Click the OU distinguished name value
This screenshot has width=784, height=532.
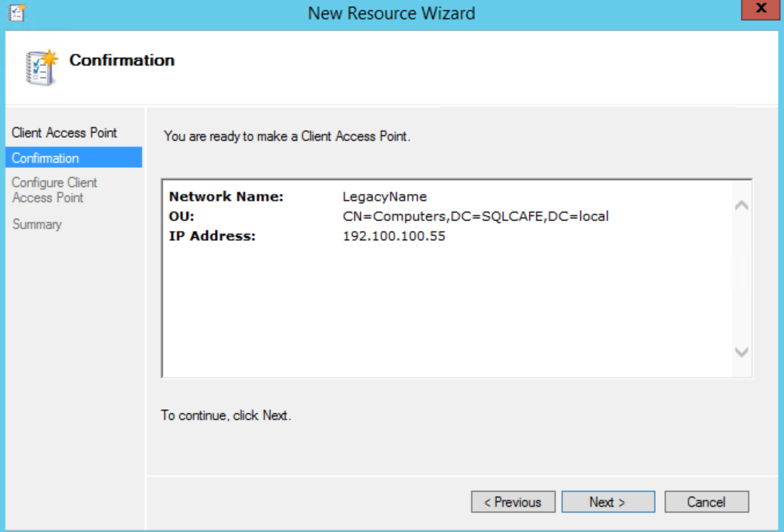[476, 216]
